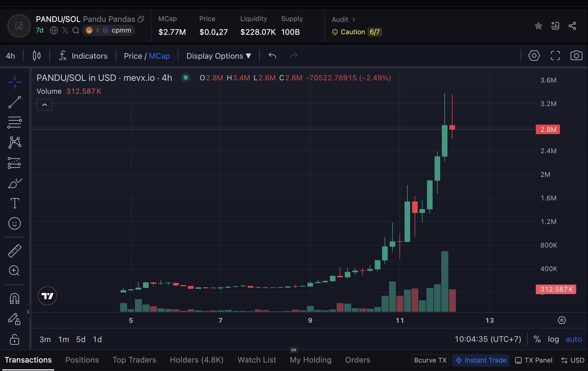Select the crosshair cursor tool
This screenshot has height=371, width=588.
pyautogui.click(x=15, y=82)
